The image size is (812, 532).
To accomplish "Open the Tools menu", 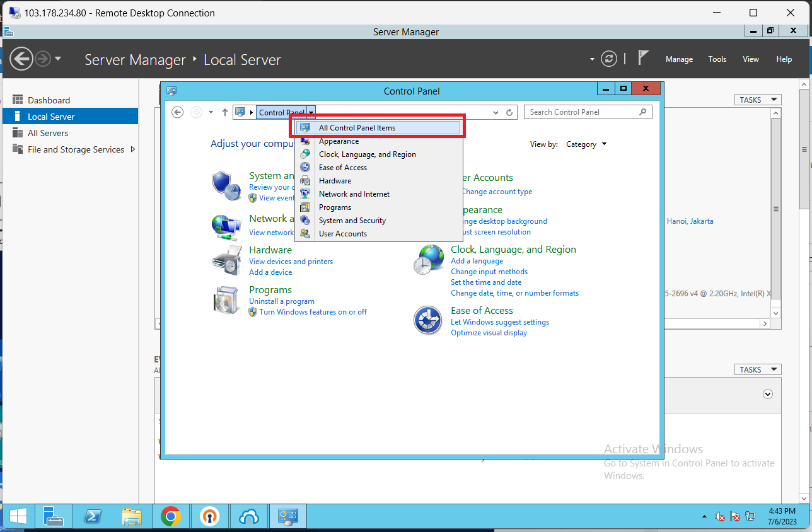I will (x=717, y=59).
